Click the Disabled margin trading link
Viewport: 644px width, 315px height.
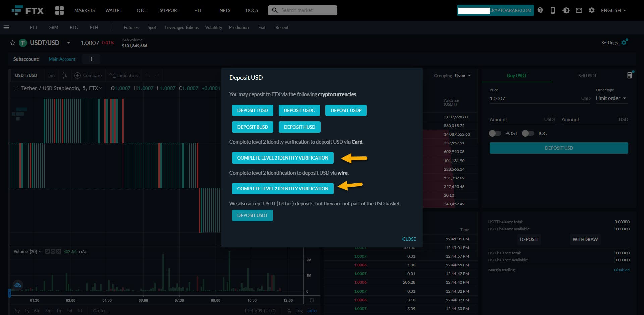coord(622,270)
